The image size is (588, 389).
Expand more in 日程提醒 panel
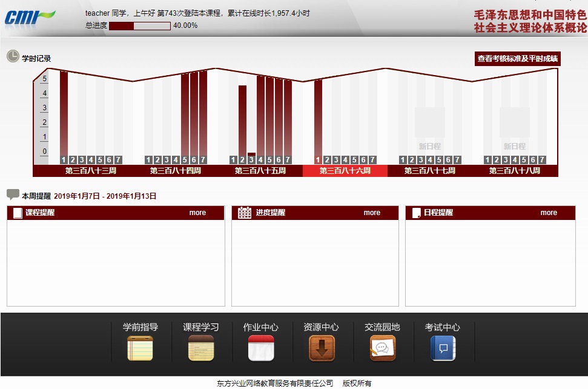(x=549, y=213)
